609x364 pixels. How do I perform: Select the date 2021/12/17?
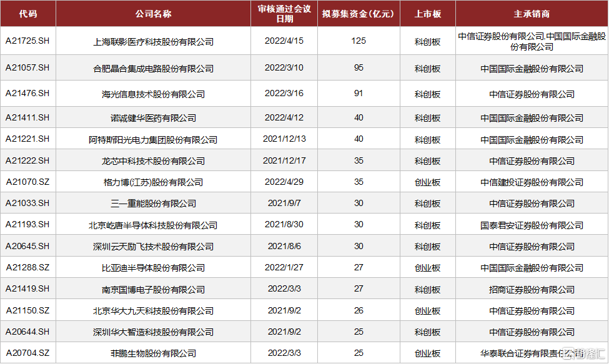point(284,160)
